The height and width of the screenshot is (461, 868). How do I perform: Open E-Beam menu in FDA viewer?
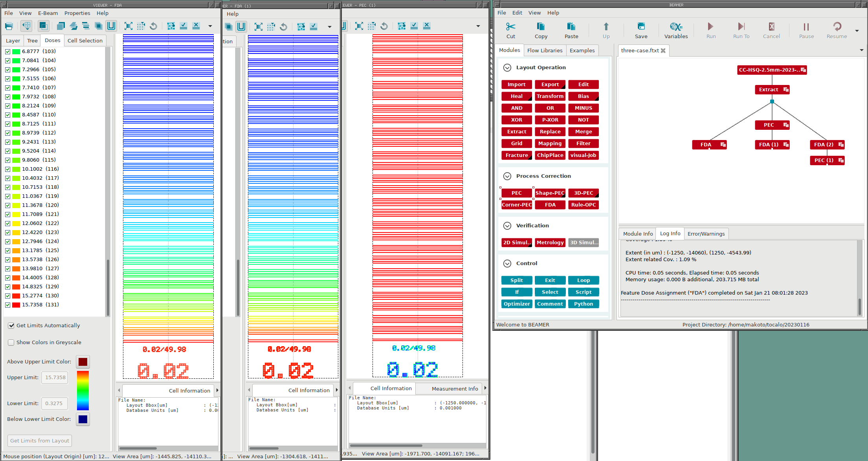click(48, 13)
